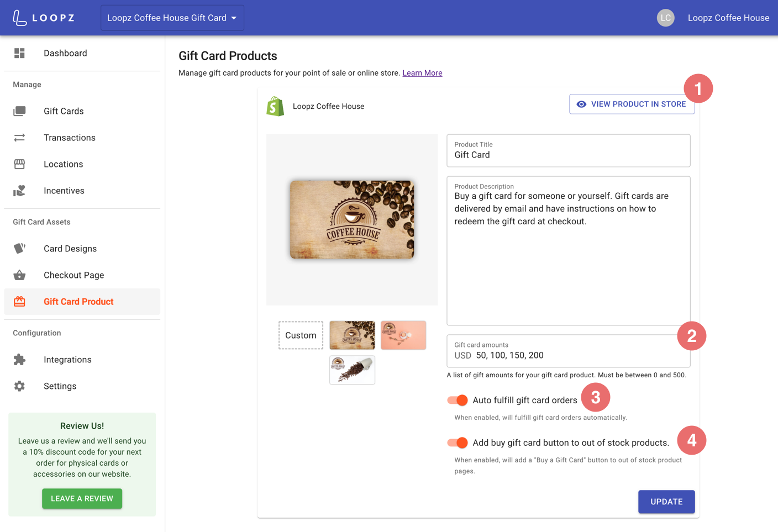
Task: Open the Loopz Coffee House Gift Card dropdown
Action: pyautogui.click(x=172, y=18)
